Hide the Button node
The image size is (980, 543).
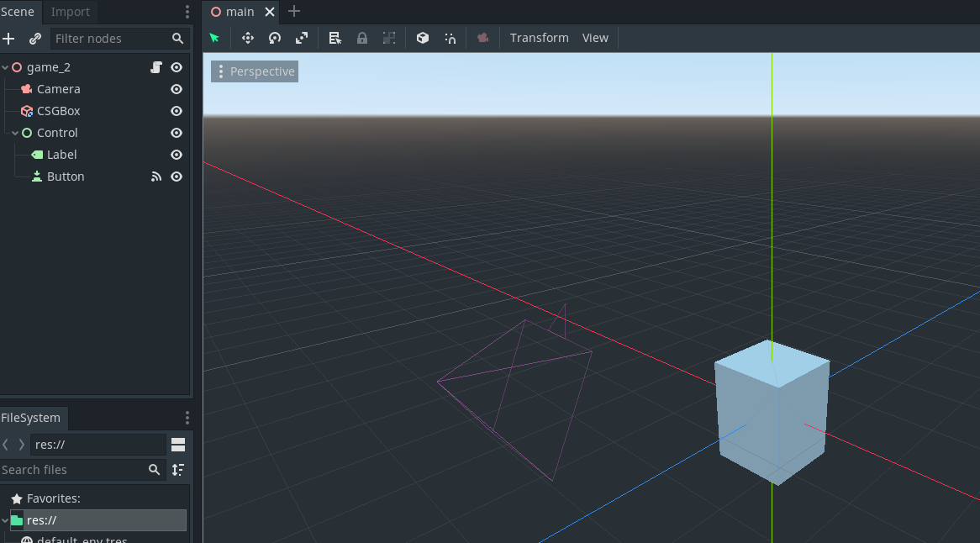177,177
